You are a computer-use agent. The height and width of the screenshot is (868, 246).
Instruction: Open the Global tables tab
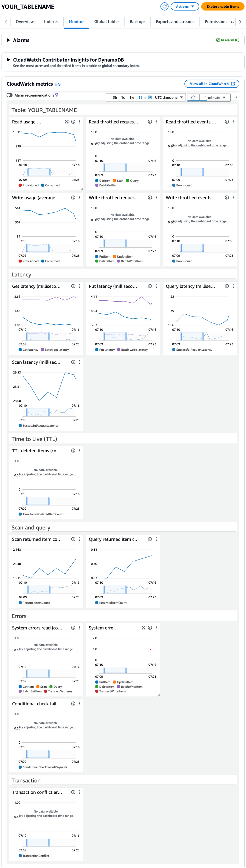[107, 22]
